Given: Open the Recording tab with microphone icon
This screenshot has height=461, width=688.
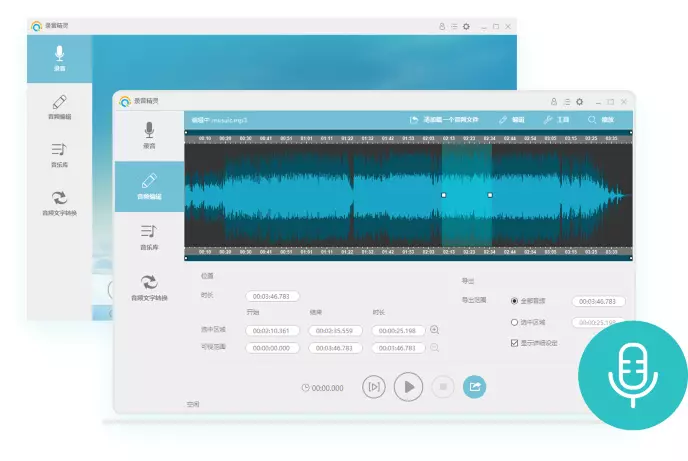Looking at the screenshot, I should 149,135.
